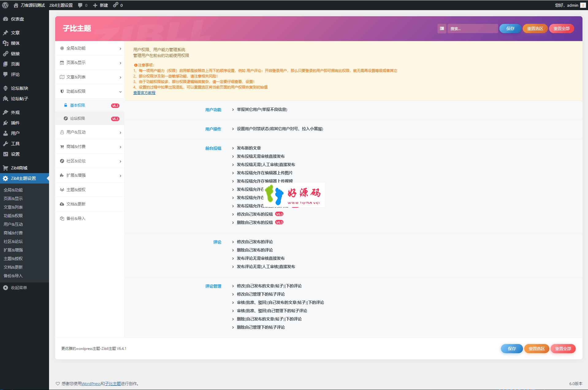Expand the 全局&功能 section chevron

tap(120, 49)
